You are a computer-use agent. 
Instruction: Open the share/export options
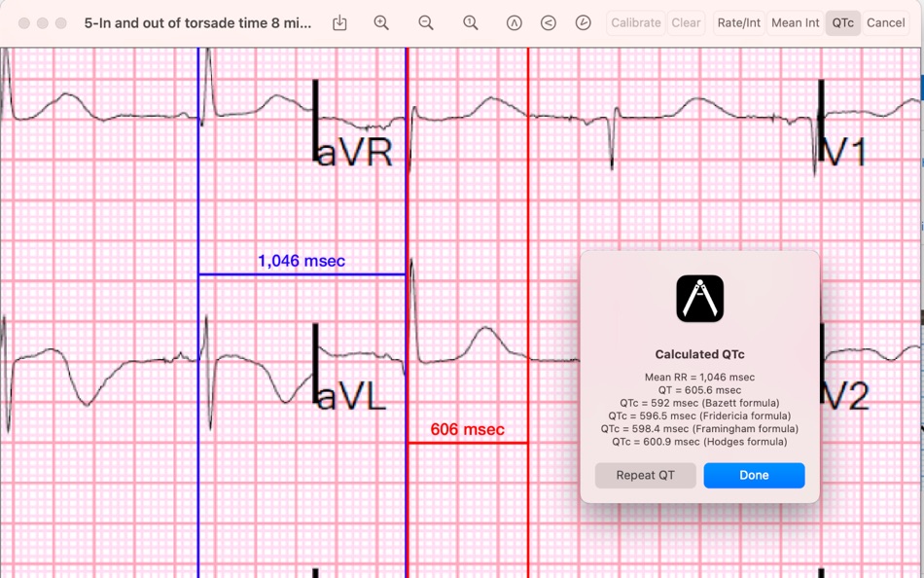(x=339, y=21)
